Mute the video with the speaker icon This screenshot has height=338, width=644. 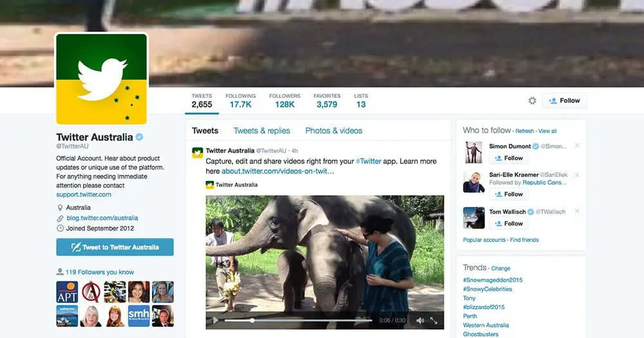(x=420, y=321)
